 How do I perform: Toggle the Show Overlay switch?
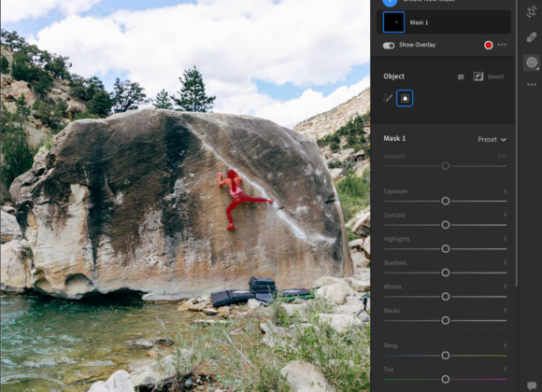coord(389,45)
